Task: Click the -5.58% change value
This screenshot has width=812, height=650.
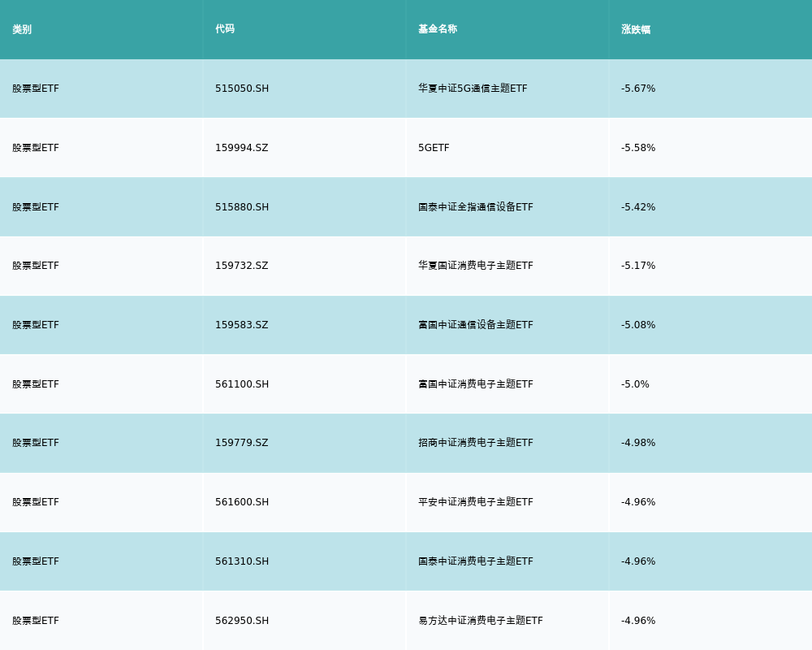Action: pyautogui.click(x=638, y=148)
